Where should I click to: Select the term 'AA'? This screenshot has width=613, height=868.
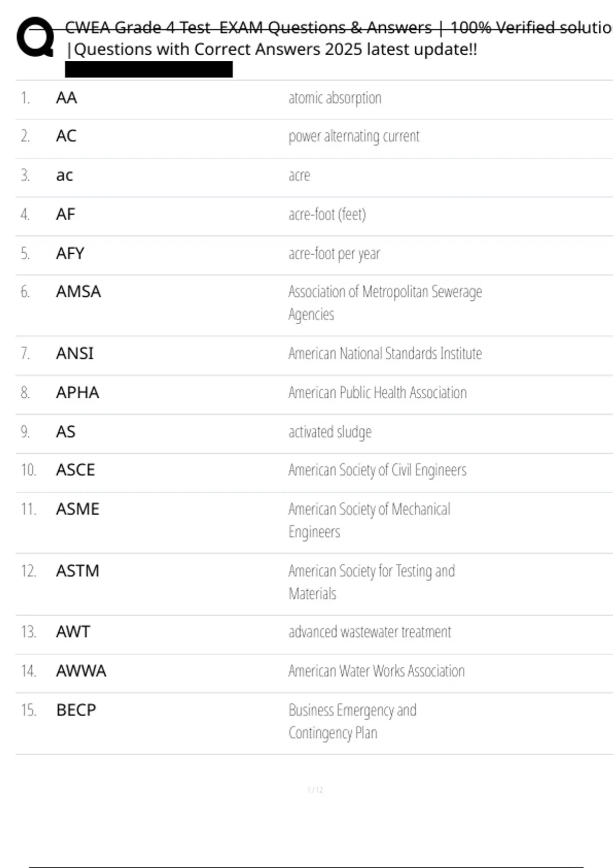point(66,98)
